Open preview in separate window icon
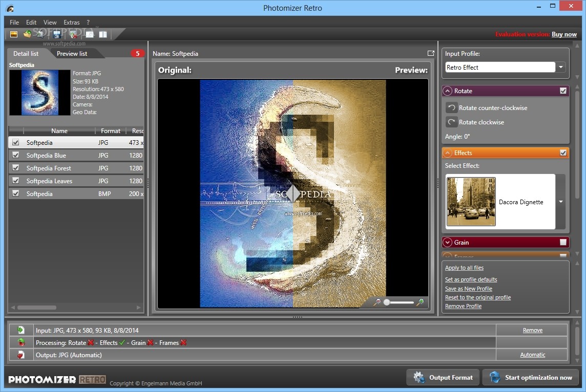 [x=431, y=53]
